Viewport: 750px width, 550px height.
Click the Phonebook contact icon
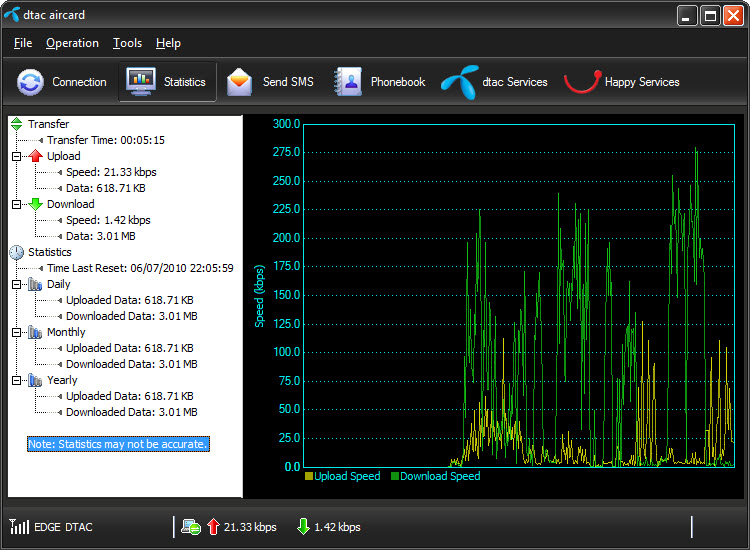click(x=348, y=82)
